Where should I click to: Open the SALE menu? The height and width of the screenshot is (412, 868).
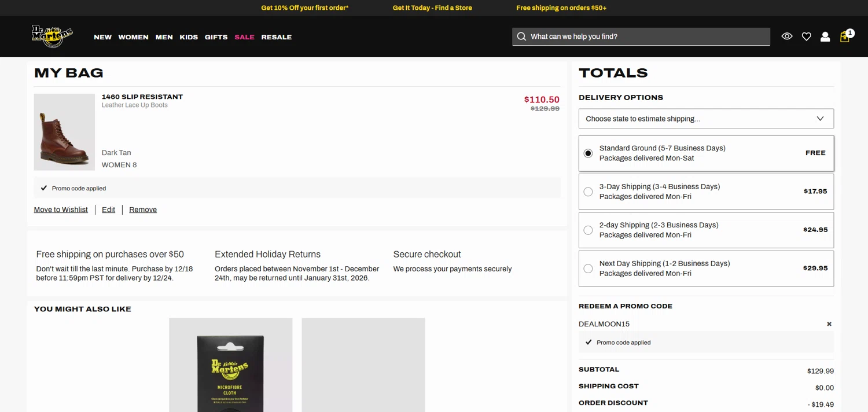pos(244,37)
